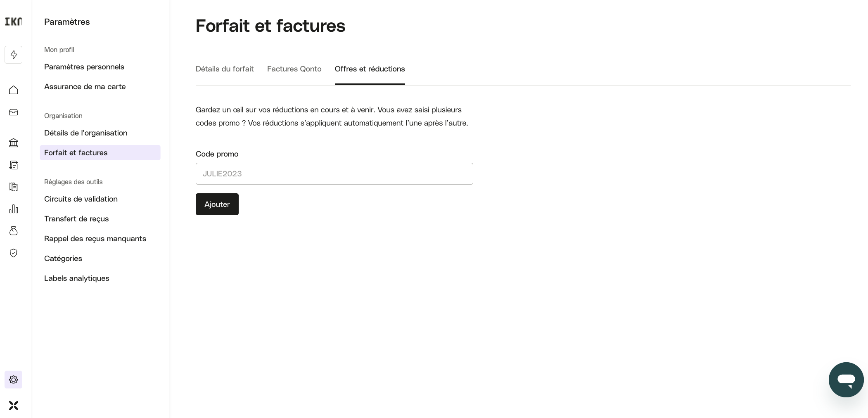The image size is (868, 418).
Task: Open the bank building accounts icon
Action: click(x=14, y=143)
